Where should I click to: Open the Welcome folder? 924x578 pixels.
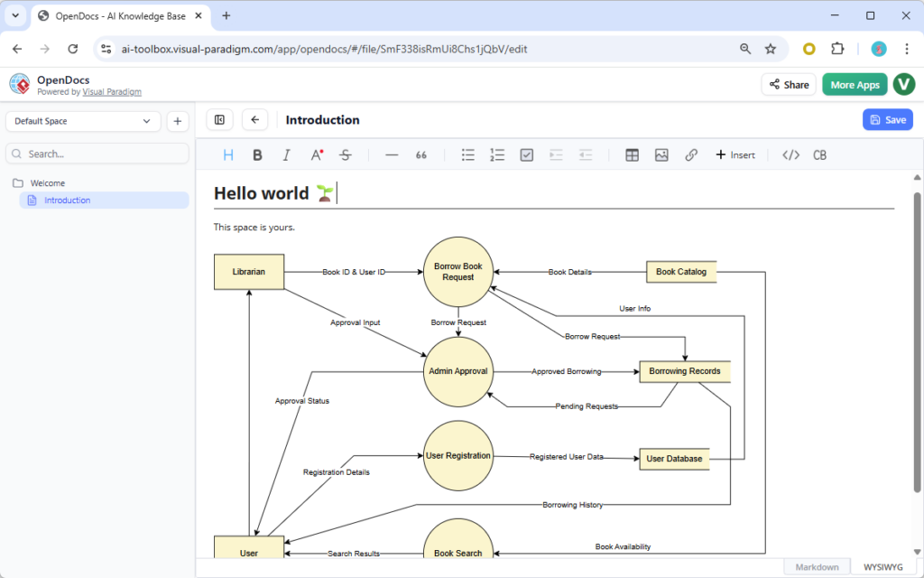[48, 182]
